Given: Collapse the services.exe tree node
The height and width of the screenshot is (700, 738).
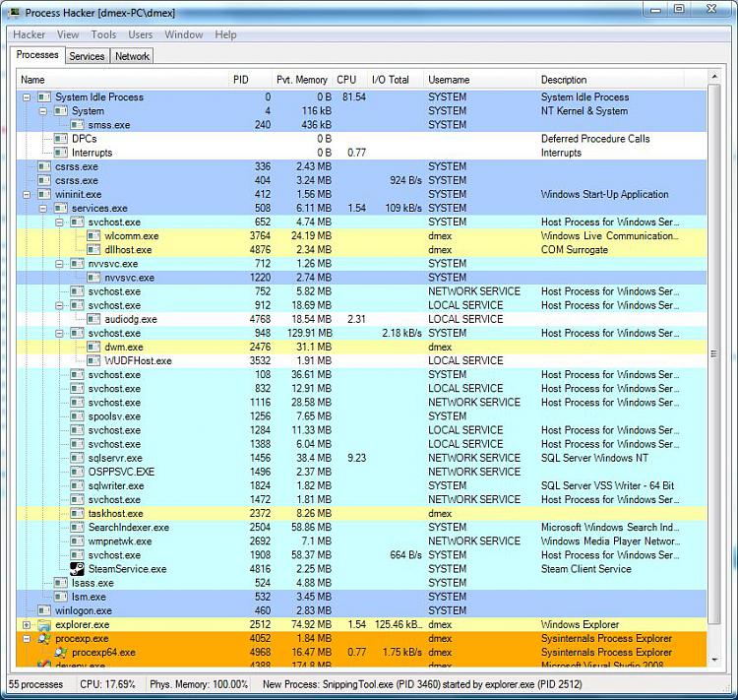Looking at the screenshot, I should click(43, 208).
